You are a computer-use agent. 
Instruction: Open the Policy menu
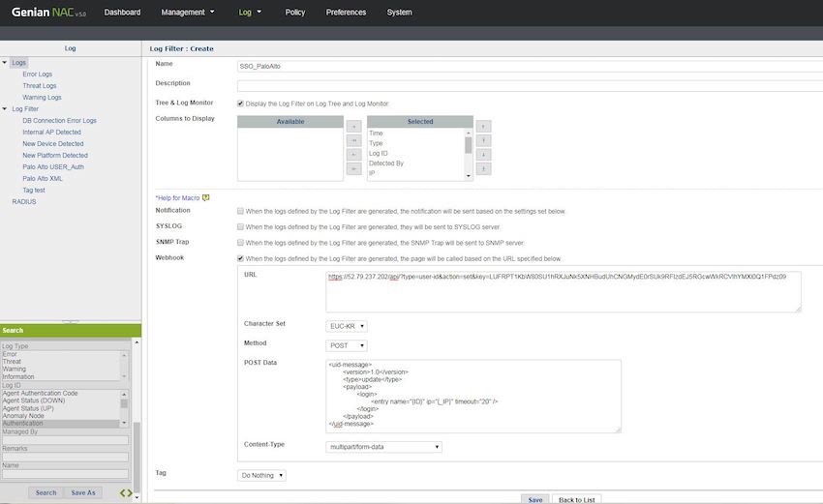[294, 13]
